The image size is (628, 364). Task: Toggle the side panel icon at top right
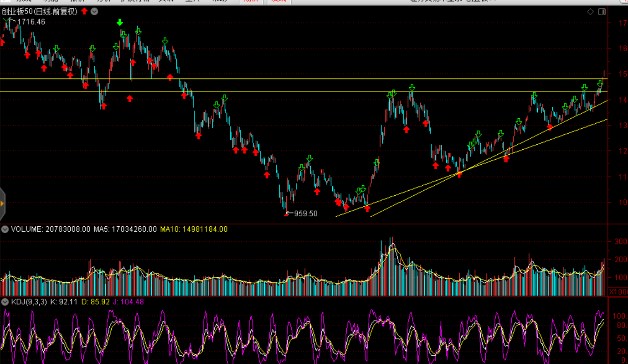[x=602, y=12]
